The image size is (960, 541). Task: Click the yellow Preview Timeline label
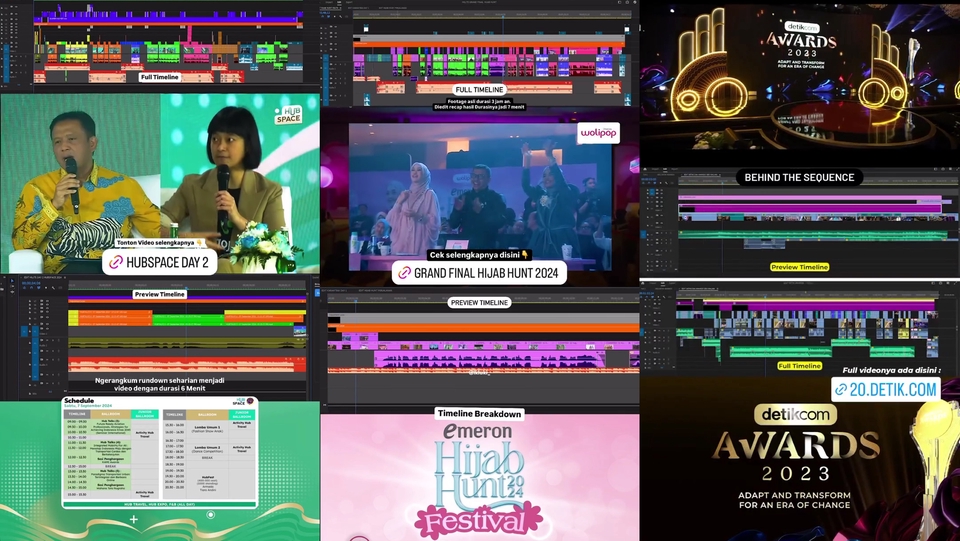pyautogui.click(x=799, y=267)
